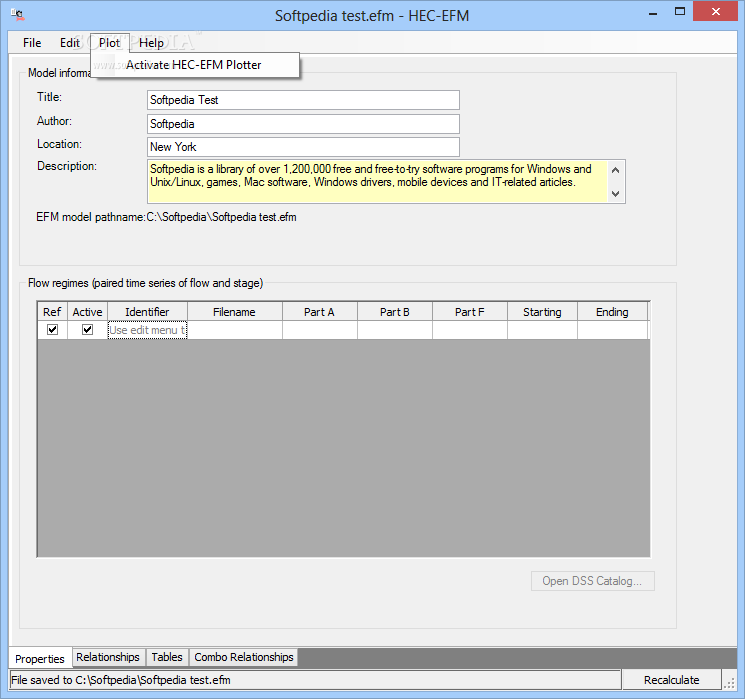Viewport: 745px width, 699px height.
Task: Click the window resize grip in status bar
Action: coord(729,682)
